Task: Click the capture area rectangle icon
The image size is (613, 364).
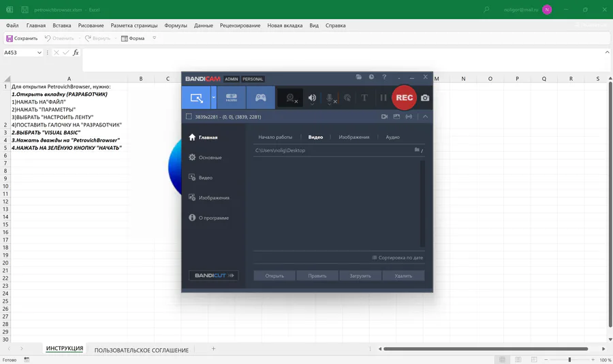Action: [x=189, y=116]
